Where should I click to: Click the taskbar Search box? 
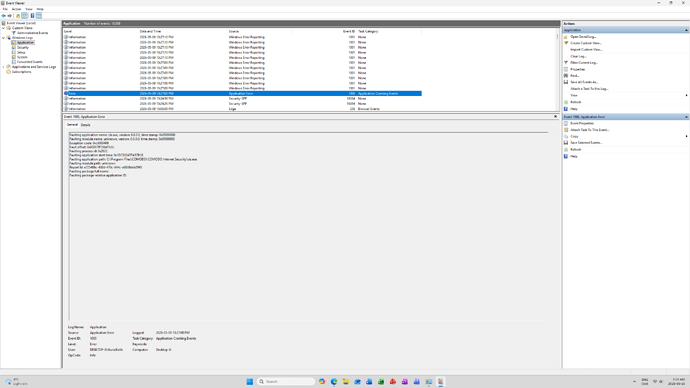286,381
